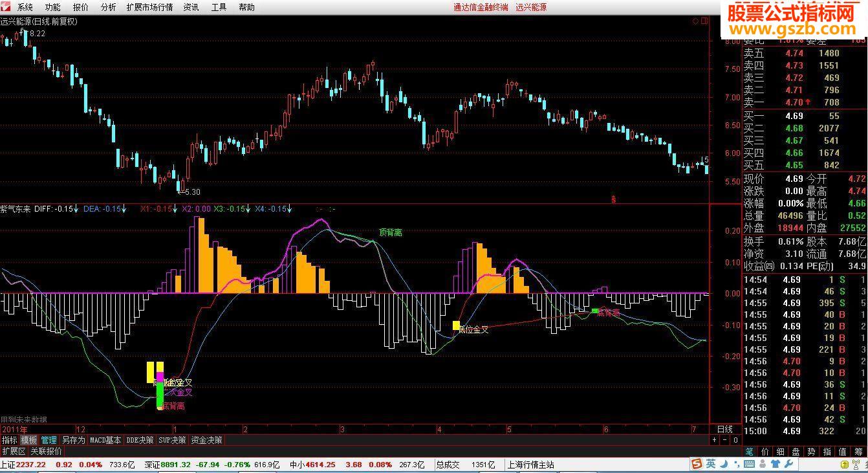This screenshot has width=868, height=473.
Task: Click the 紫气东来 indicator name
Action: coord(16,208)
